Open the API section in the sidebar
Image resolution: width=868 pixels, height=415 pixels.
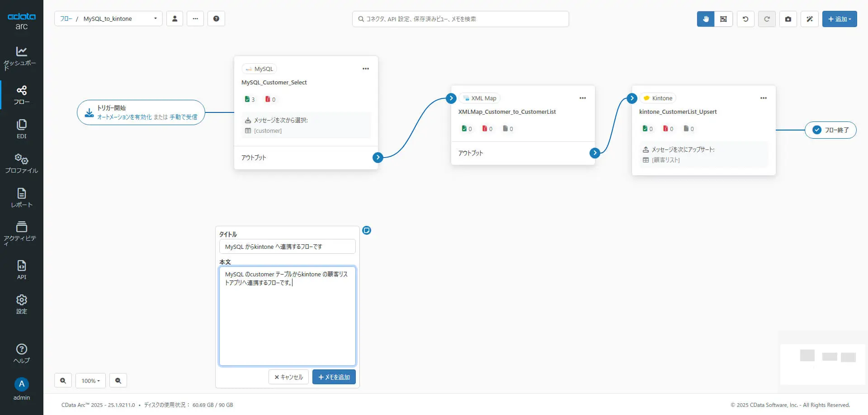click(21, 270)
